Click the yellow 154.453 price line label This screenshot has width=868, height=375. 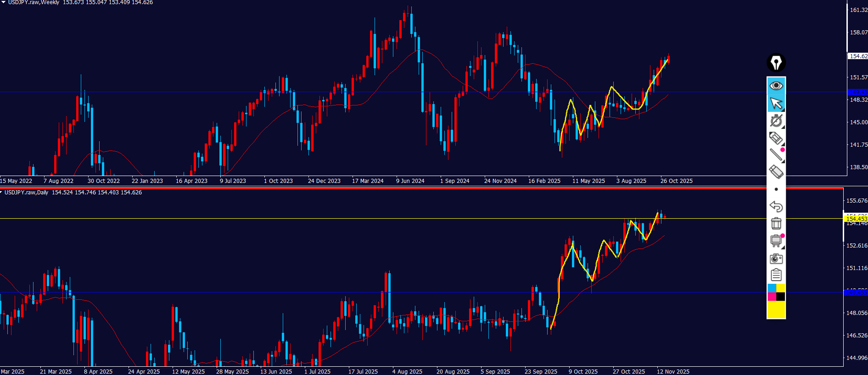coord(856,219)
